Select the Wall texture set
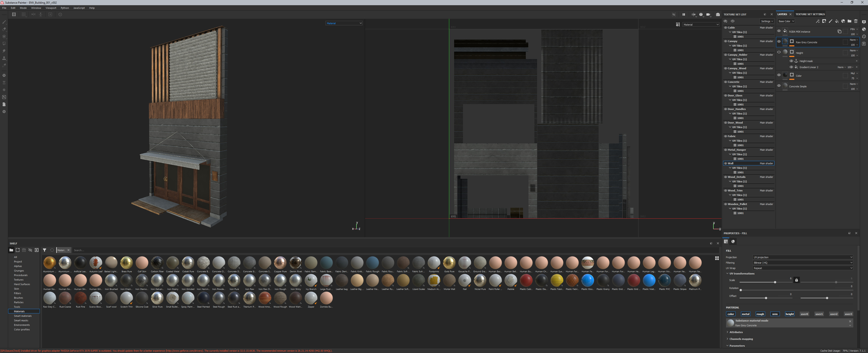Screen dimensions: 868x353 pyautogui.click(x=749, y=163)
